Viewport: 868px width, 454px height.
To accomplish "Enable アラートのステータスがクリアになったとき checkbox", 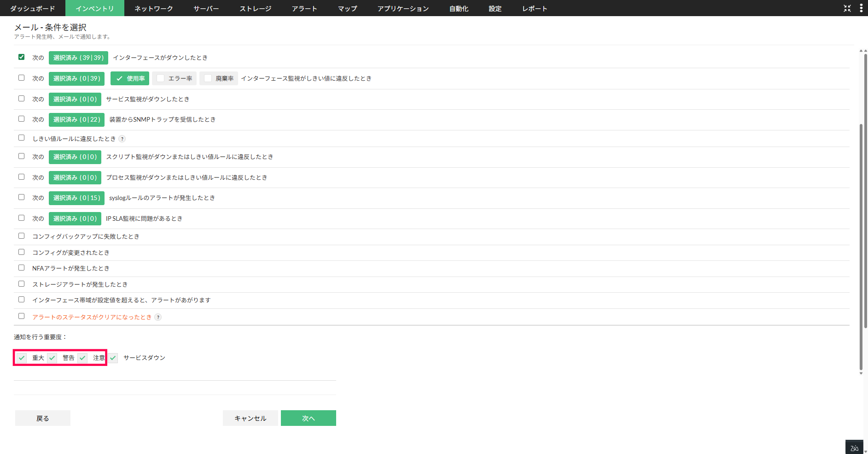I will coord(21,316).
